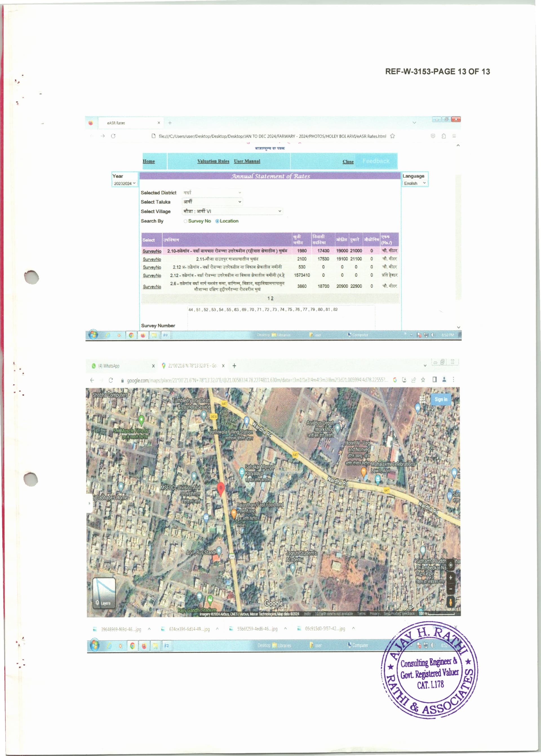Click the Firefox address bar URL
Screen dimensions: 541x756
click(x=272, y=136)
